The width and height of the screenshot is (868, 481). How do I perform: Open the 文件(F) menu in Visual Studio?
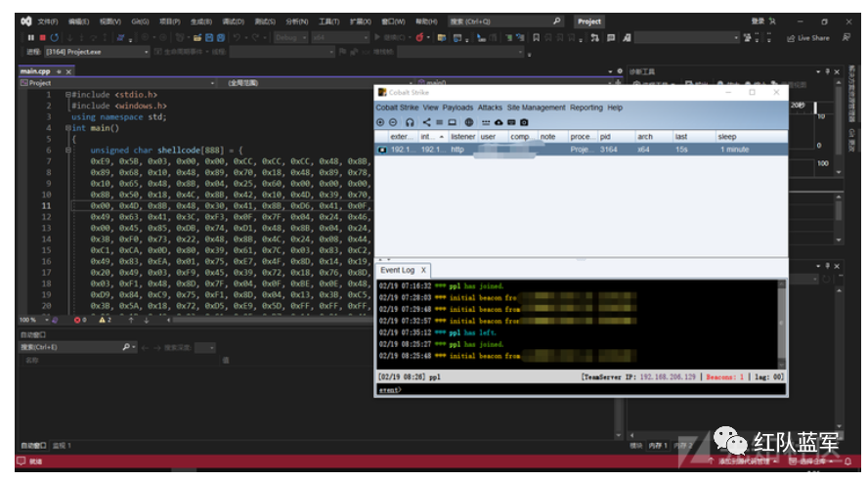point(48,22)
